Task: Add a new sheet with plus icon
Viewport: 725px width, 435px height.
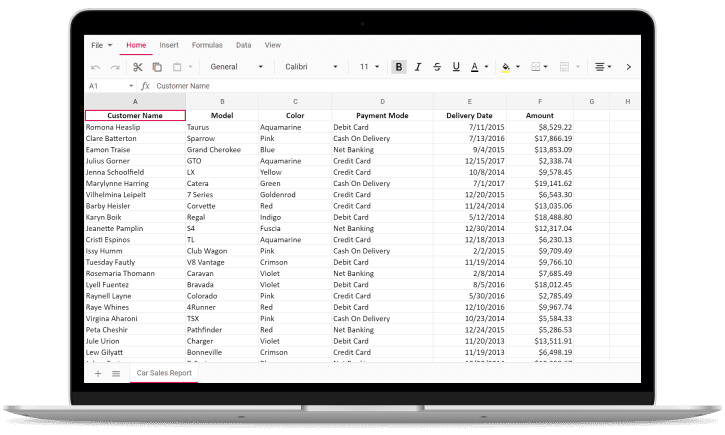Action: coord(98,373)
